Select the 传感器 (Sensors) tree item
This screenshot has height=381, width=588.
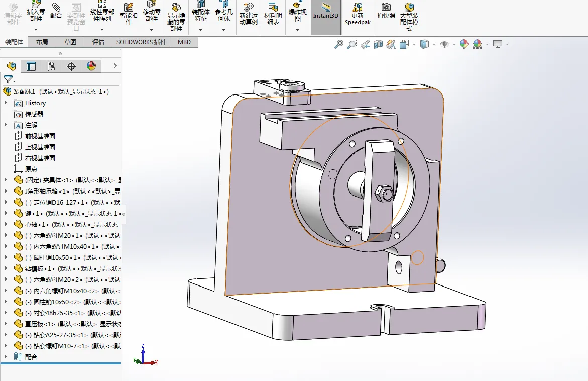[34, 114]
